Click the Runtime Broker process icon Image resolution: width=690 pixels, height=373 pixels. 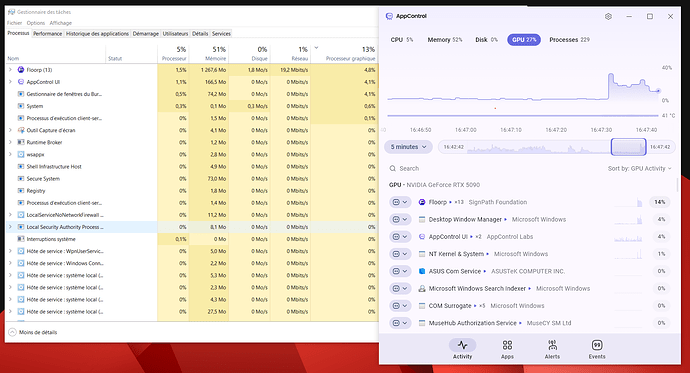click(x=21, y=142)
